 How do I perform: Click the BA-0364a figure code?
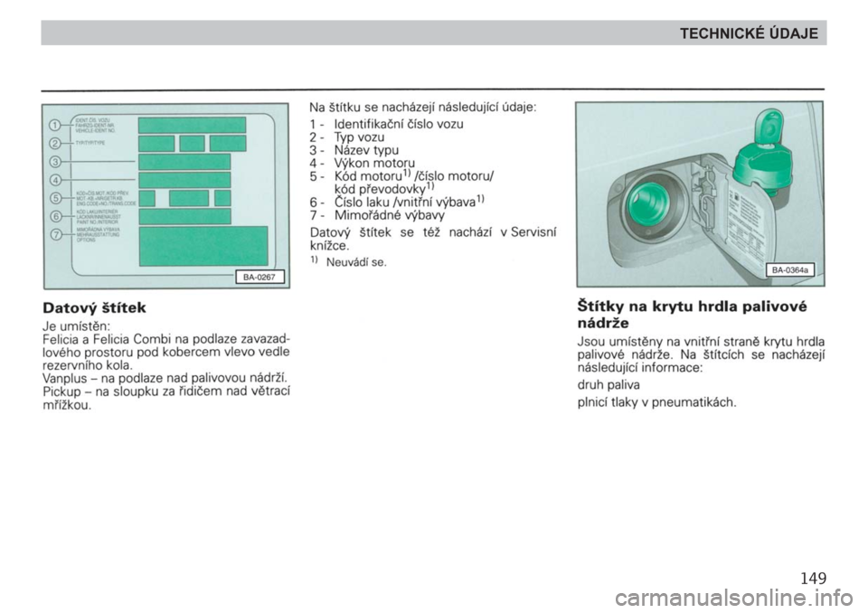pyautogui.click(x=790, y=270)
